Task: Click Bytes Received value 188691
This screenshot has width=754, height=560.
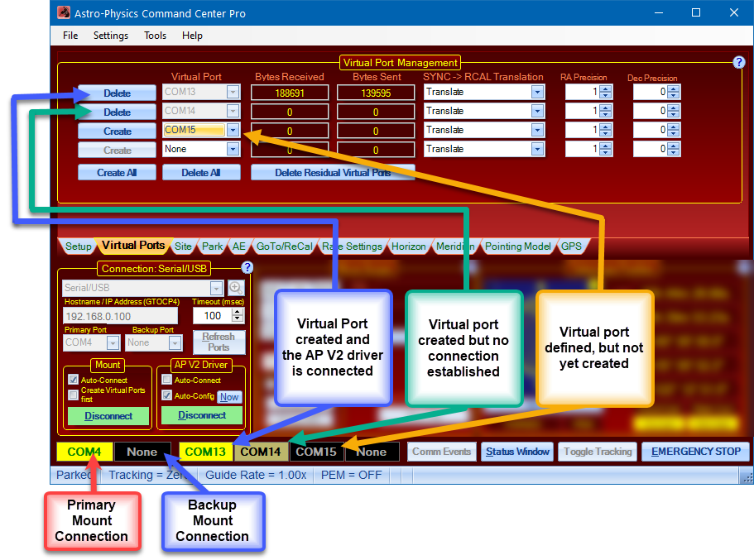Action: point(290,93)
